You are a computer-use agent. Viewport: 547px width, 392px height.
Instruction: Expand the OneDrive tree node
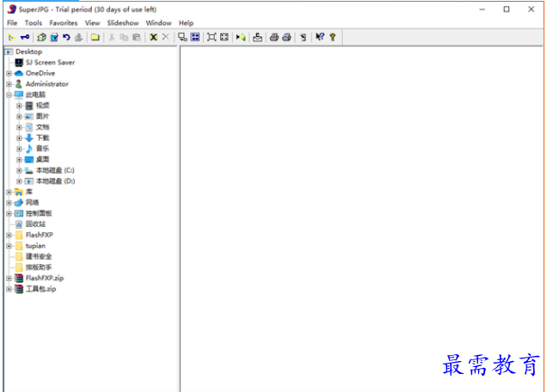pos(9,73)
